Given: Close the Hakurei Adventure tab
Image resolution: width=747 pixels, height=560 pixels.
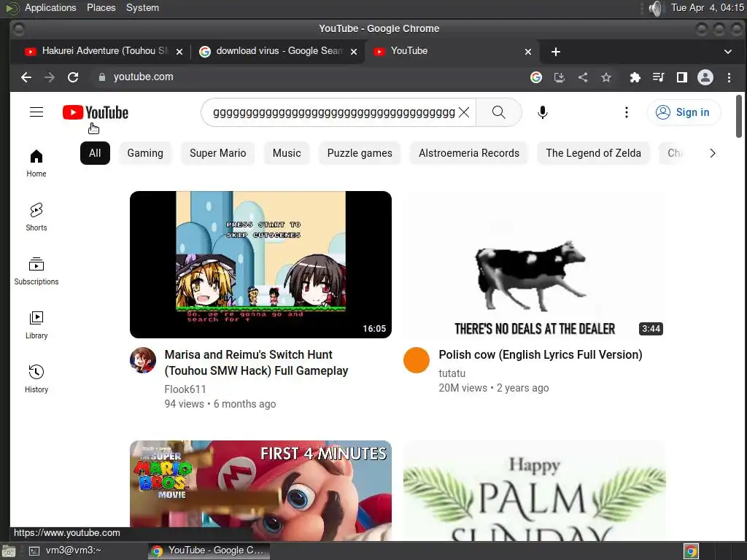Looking at the screenshot, I should click(179, 52).
